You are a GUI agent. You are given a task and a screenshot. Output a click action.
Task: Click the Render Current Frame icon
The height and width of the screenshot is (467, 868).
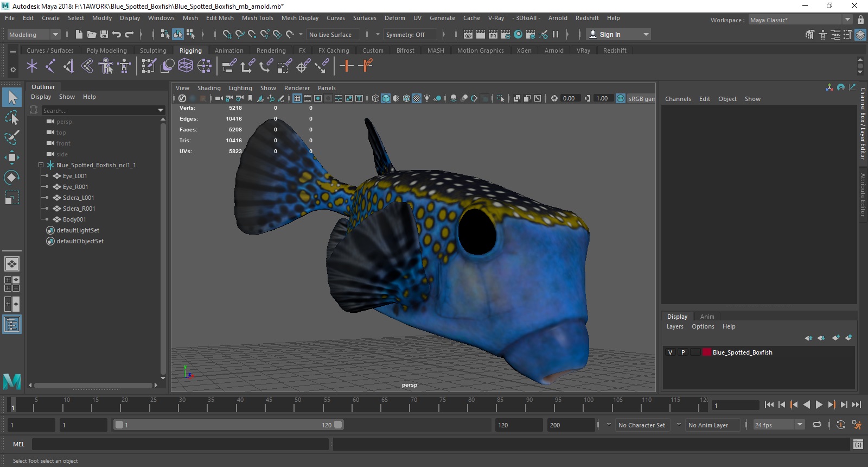481,34
